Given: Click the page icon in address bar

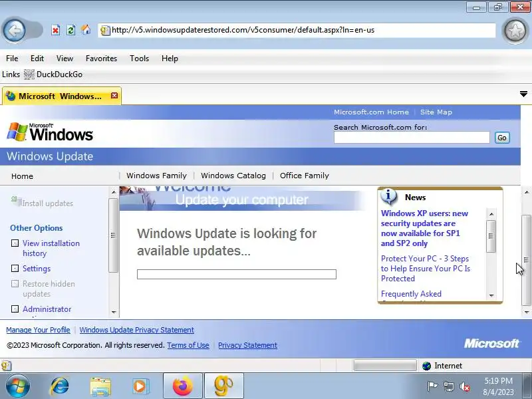Looking at the screenshot, I should (105, 31).
